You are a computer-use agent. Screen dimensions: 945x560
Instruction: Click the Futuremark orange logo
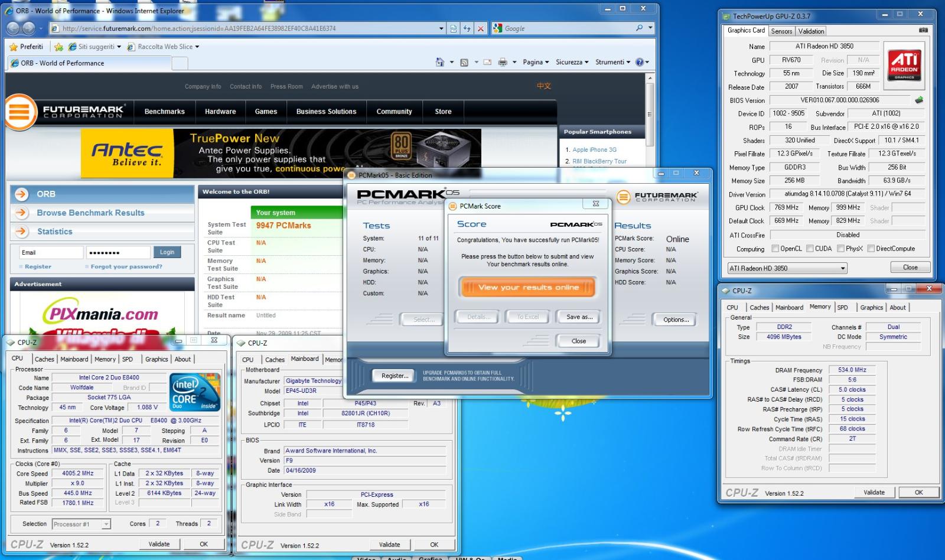(21, 111)
